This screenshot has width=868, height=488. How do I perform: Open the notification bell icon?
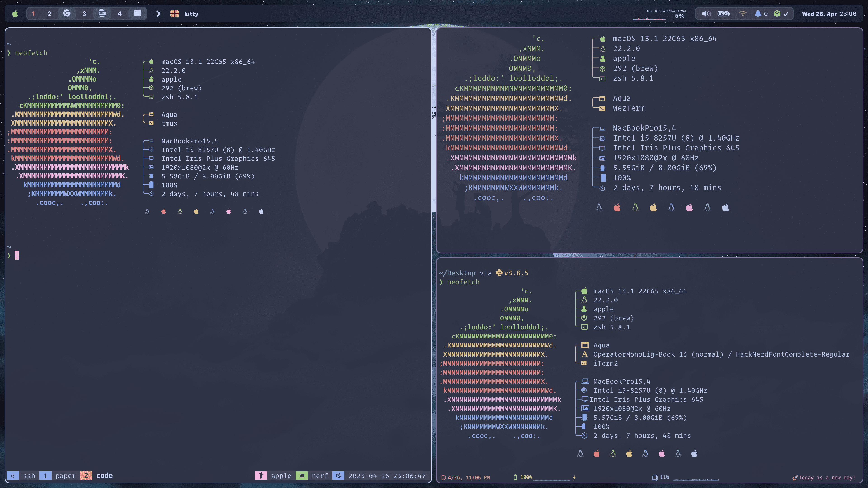tap(758, 14)
